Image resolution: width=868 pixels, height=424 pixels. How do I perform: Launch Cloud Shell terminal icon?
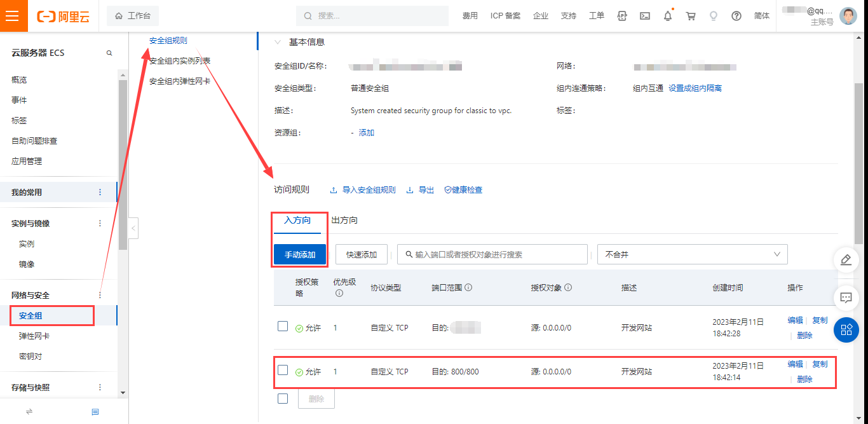pyautogui.click(x=645, y=16)
